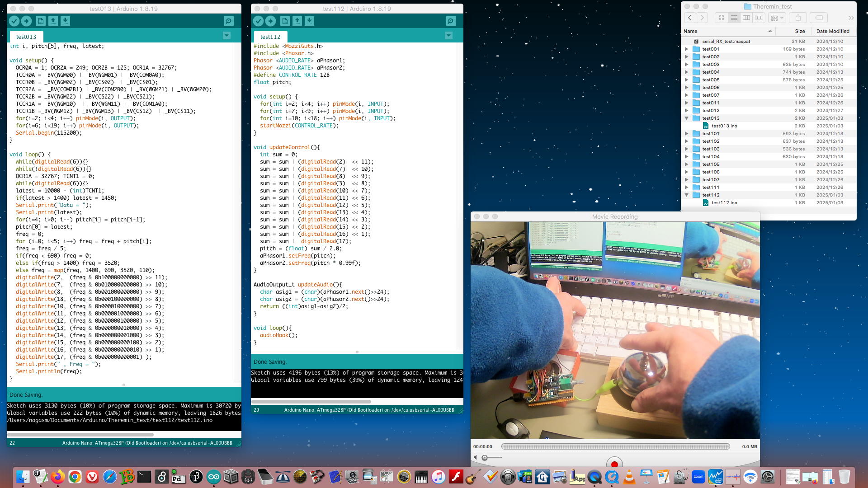Click Open sketch icon in test112 toolbar

[x=297, y=21]
